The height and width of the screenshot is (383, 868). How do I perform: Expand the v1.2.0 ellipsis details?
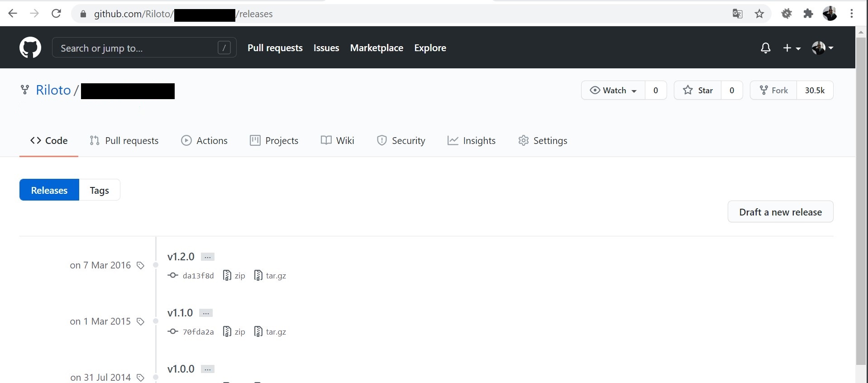[x=208, y=257]
